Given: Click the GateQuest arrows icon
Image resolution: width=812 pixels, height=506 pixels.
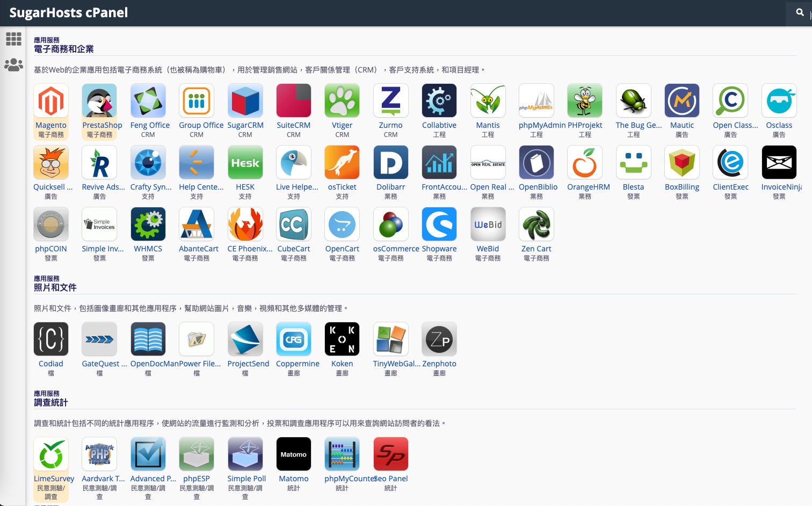Looking at the screenshot, I should [99, 339].
